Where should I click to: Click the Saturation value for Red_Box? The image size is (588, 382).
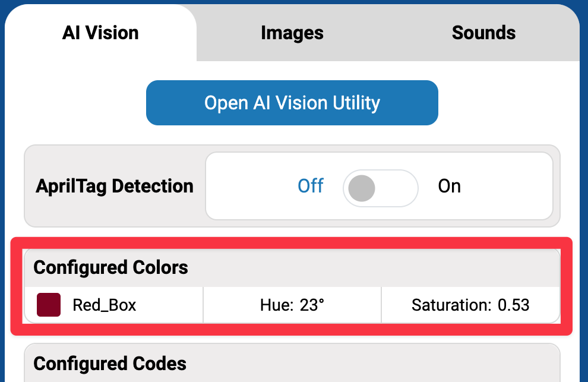point(470,304)
